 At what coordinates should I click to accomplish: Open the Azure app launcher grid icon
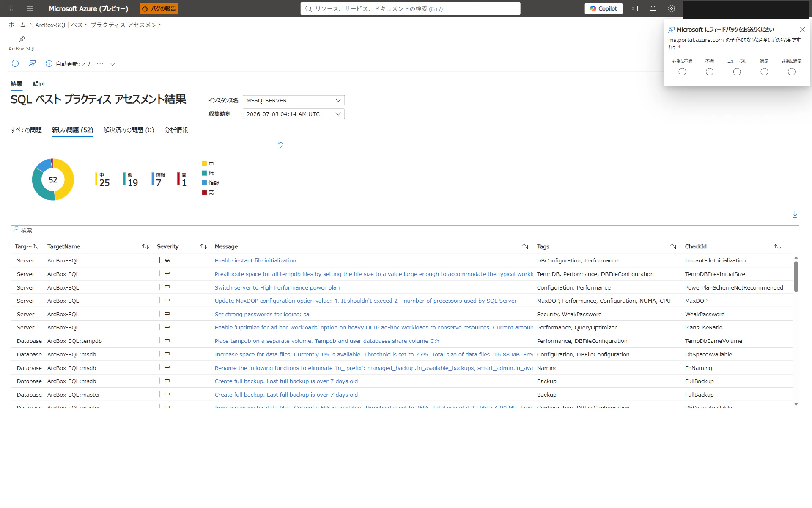(10, 8)
